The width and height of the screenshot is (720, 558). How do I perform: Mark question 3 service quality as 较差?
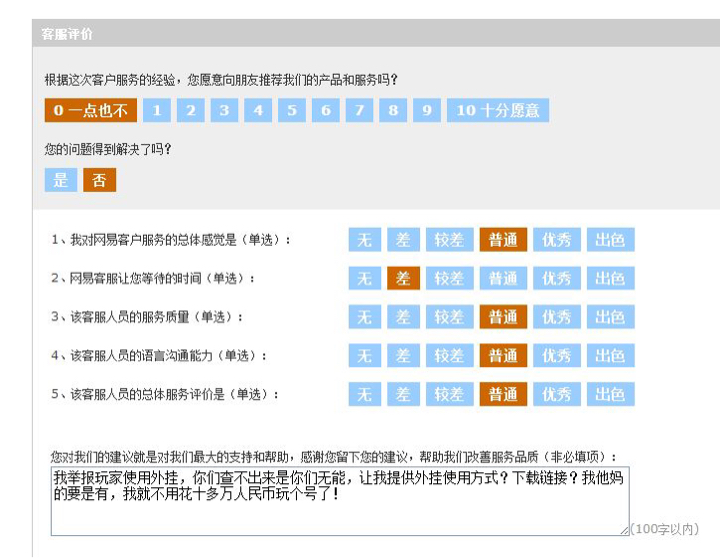pyautogui.click(x=449, y=317)
